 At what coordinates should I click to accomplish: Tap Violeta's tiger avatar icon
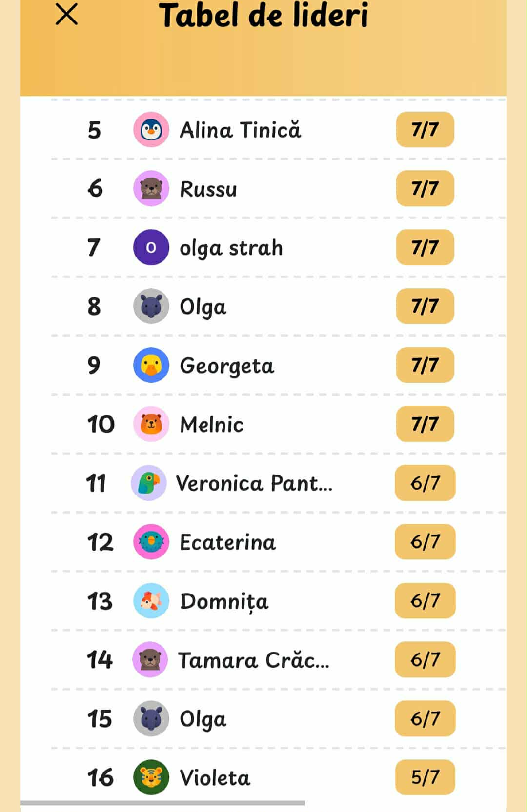(x=151, y=777)
